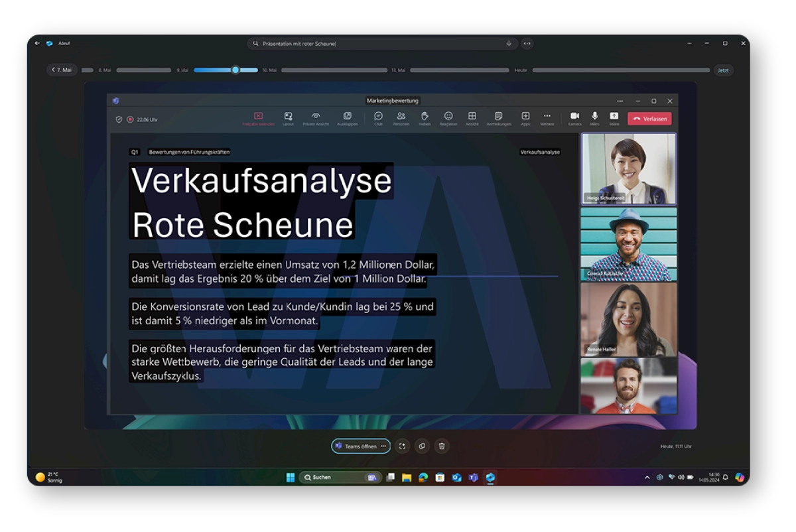Delete the snapshot with trash icon

(442, 446)
